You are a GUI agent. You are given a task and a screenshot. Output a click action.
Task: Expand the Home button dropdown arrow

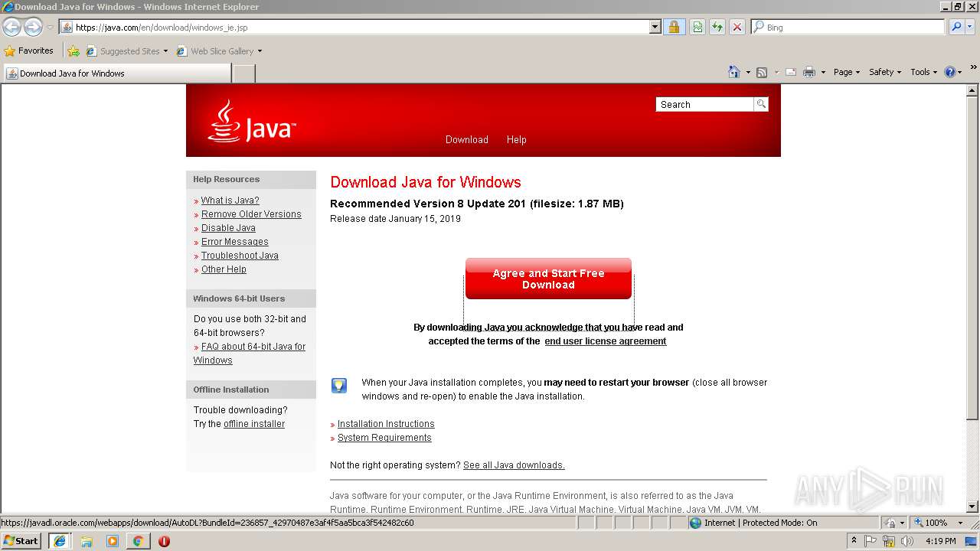click(747, 72)
